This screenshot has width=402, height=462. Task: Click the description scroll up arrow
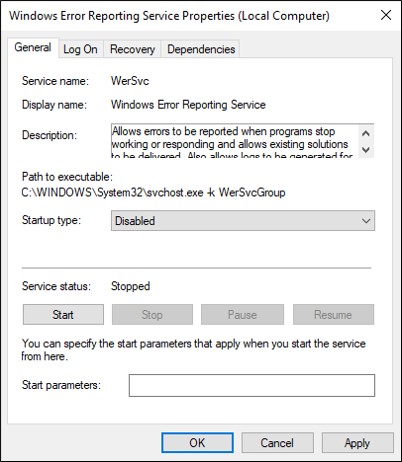366,133
